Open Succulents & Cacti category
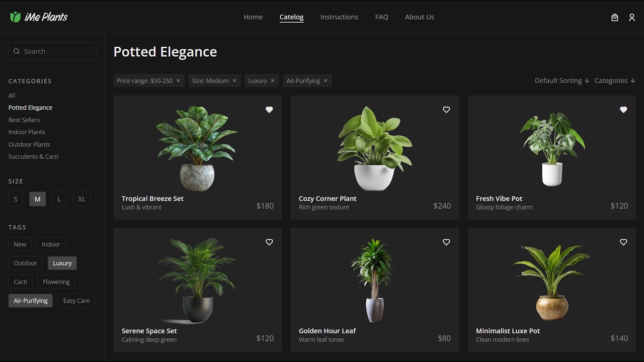644x362 pixels. pos(33,157)
